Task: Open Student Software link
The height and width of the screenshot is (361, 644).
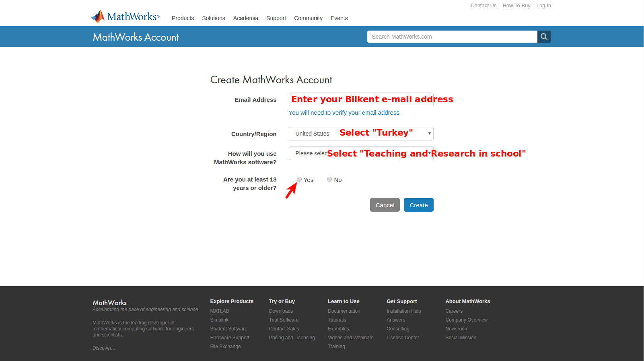Action: pos(228,329)
